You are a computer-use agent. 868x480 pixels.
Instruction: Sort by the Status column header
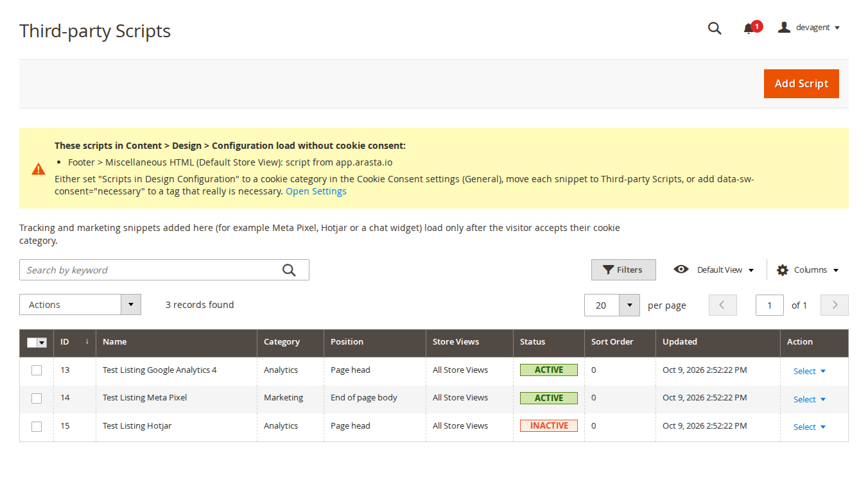[548, 342]
